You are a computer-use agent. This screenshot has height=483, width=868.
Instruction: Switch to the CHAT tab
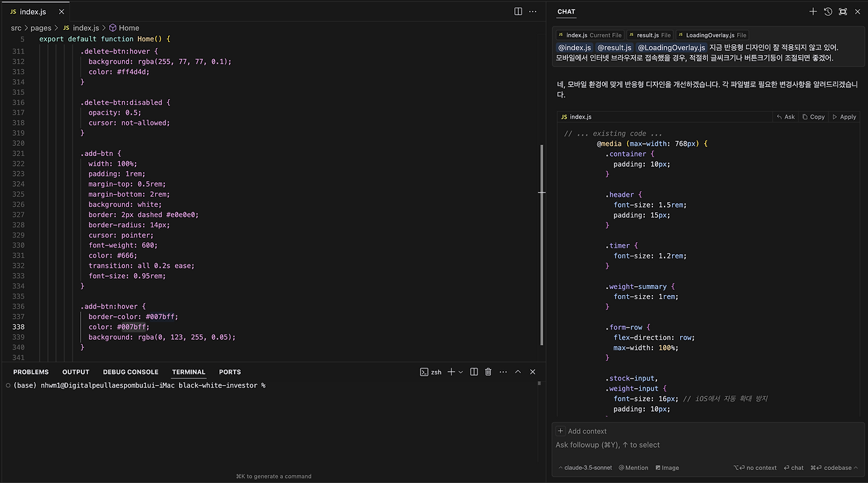(566, 12)
